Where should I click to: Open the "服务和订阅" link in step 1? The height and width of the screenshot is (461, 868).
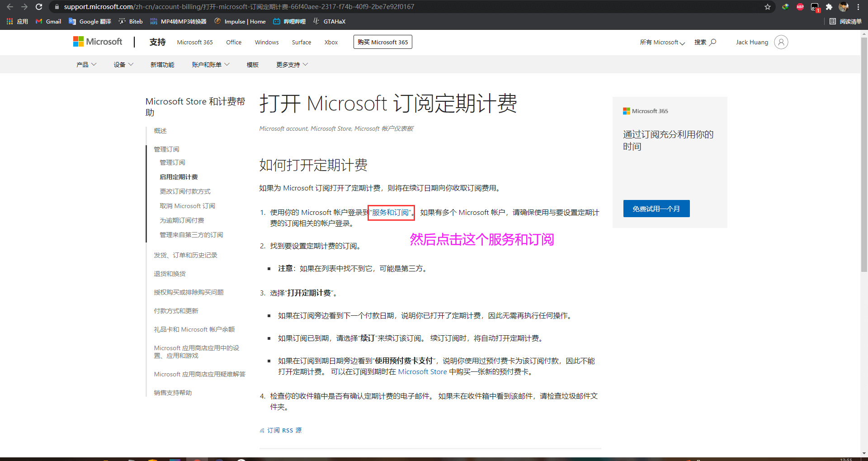pyautogui.click(x=391, y=212)
